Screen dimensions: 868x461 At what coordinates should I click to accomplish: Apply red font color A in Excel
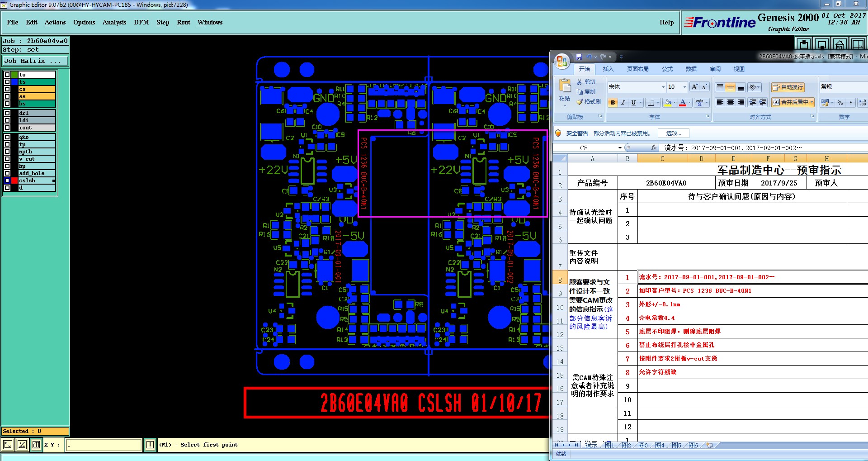(x=683, y=103)
